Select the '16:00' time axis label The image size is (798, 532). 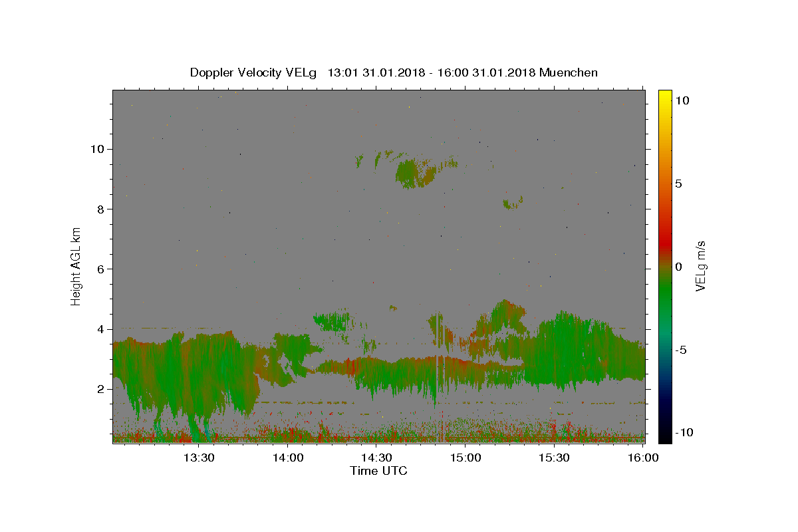(x=642, y=458)
